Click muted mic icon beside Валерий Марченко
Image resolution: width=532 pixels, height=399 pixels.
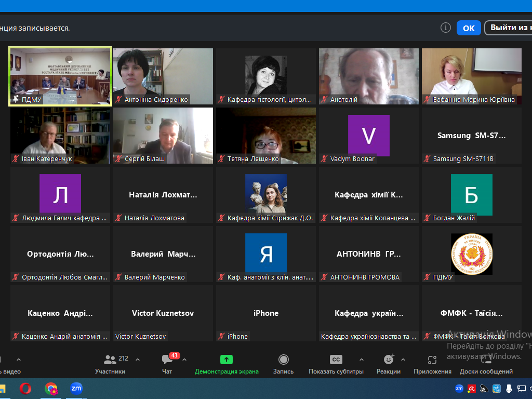point(119,277)
